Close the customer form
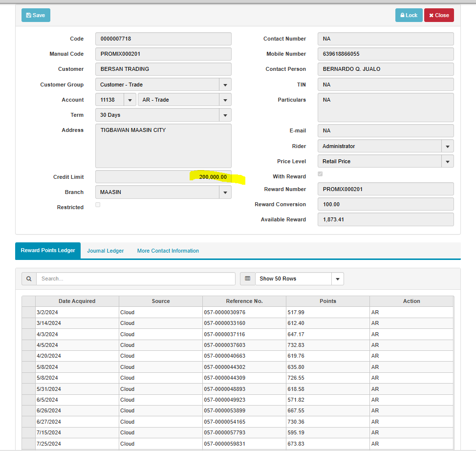Viewport: 476px width, 451px height. click(438, 15)
